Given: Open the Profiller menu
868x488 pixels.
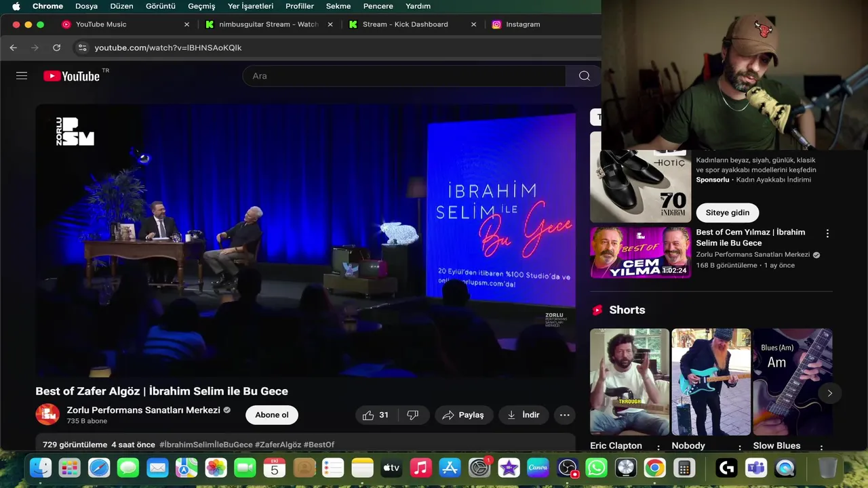Looking at the screenshot, I should [x=300, y=6].
